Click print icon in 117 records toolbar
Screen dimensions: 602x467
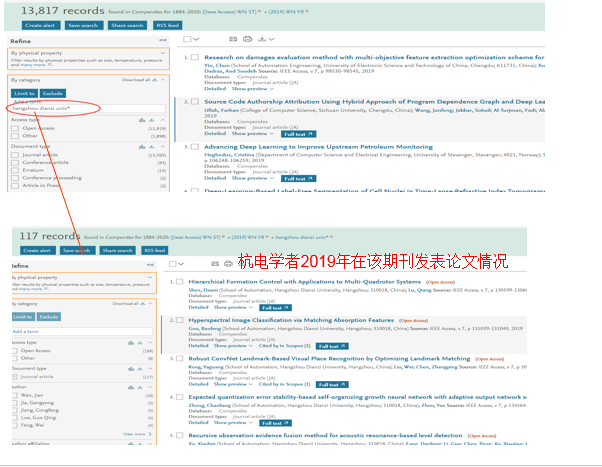[228, 264]
